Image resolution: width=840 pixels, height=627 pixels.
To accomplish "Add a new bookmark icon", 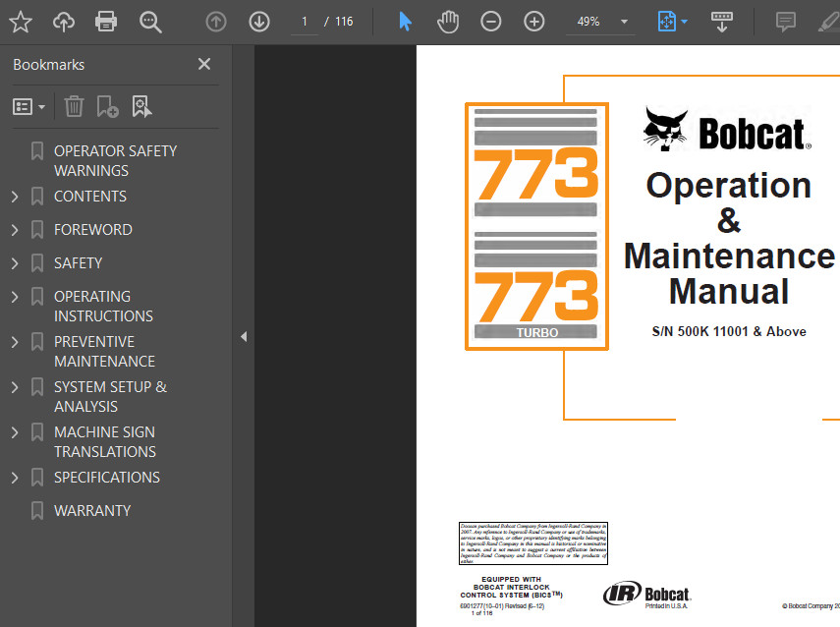I will click(107, 106).
